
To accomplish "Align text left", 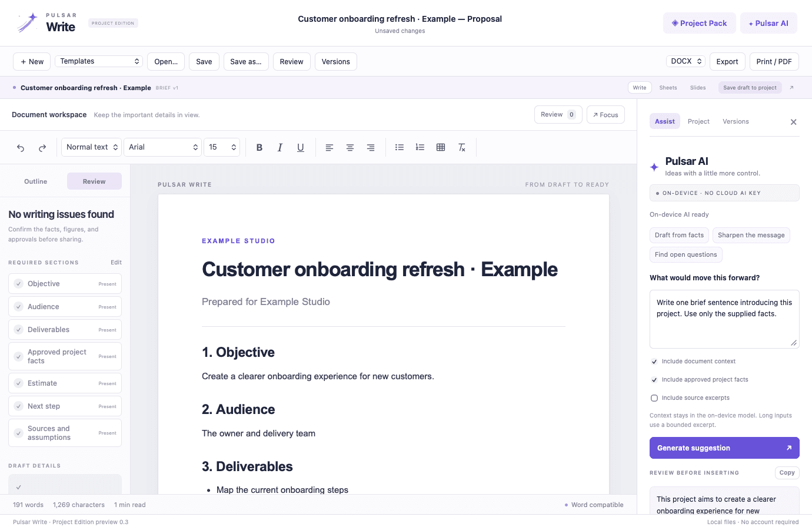I will 330,148.
